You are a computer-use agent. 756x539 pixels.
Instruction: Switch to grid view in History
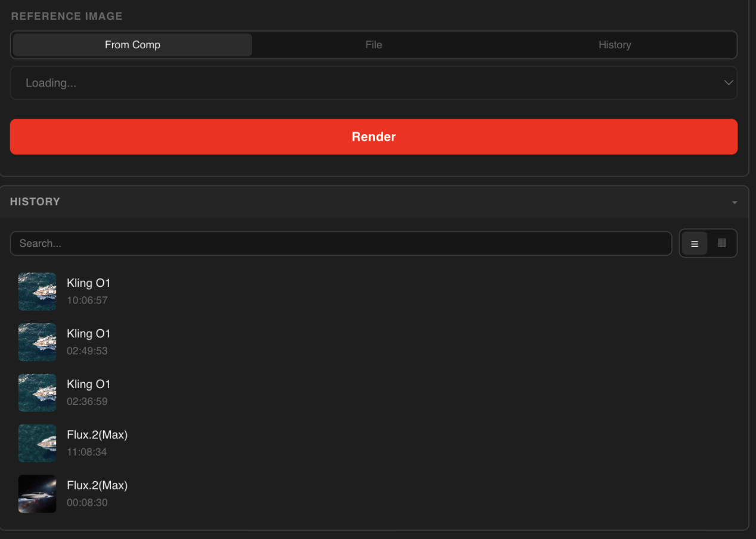(722, 243)
